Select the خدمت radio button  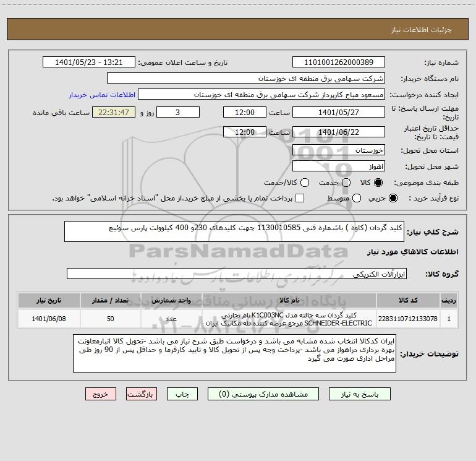[346, 183]
